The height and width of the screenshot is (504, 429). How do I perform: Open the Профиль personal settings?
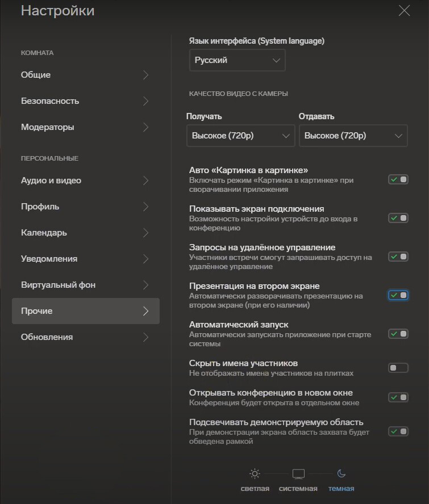[86, 207]
